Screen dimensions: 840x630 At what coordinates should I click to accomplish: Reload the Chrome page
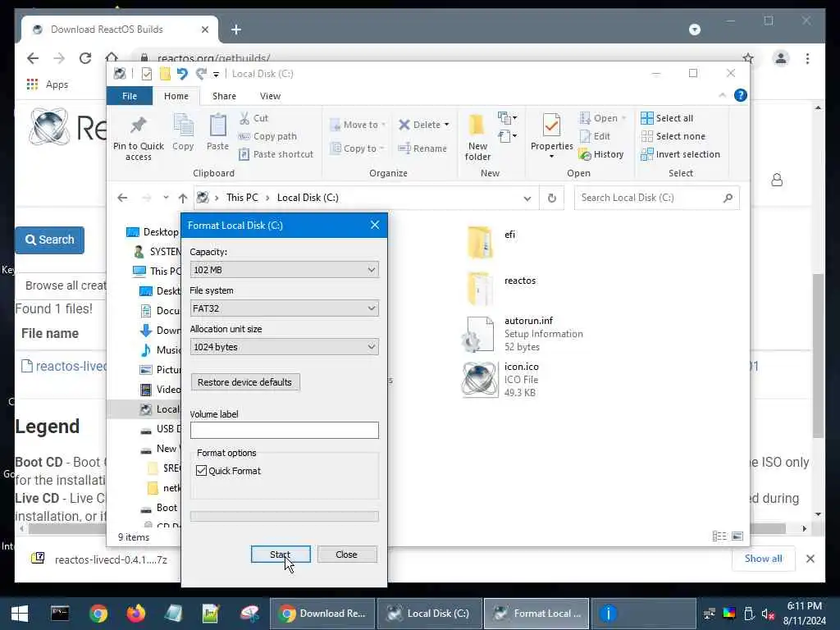85,58
